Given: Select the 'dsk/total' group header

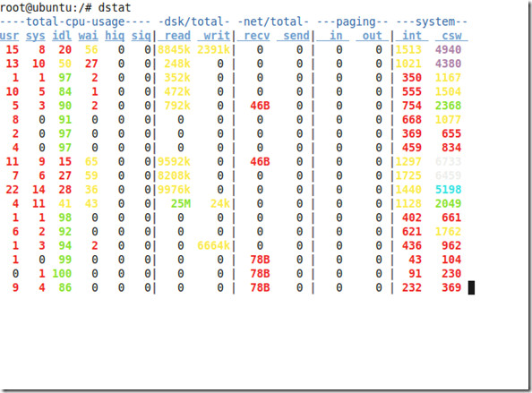Looking at the screenshot, I should 193,21.
